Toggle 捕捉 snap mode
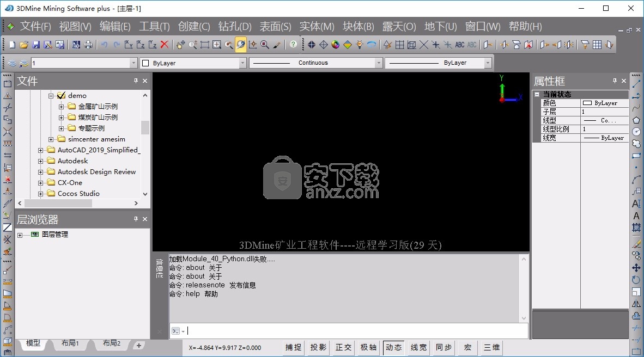Viewport: 644px width, 357px height. (x=293, y=348)
